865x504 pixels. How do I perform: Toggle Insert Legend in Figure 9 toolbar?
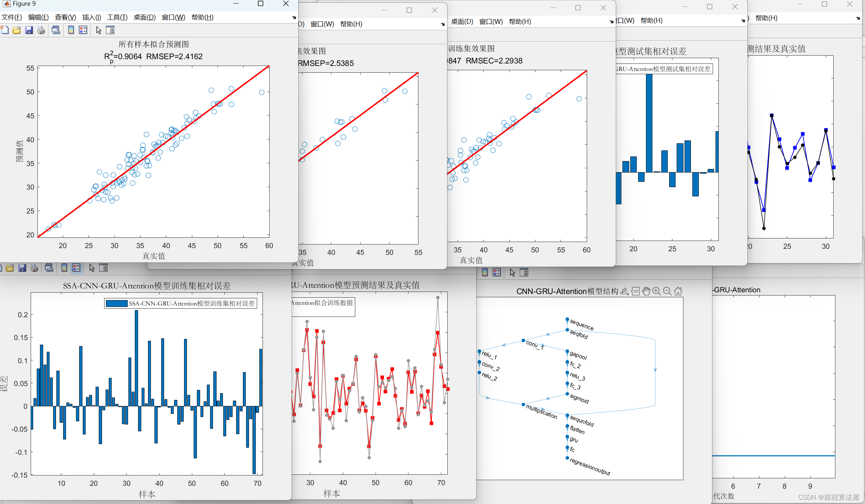(x=83, y=30)
